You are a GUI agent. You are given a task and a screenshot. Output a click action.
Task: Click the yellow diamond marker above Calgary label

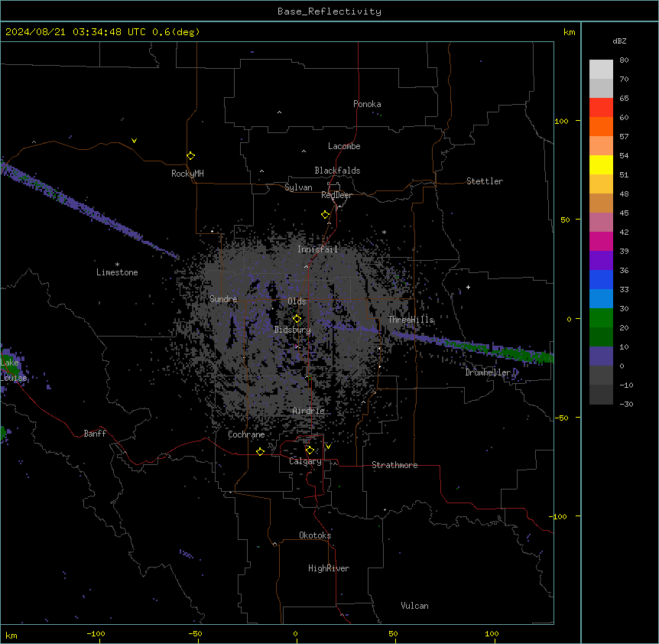[310, 450]
